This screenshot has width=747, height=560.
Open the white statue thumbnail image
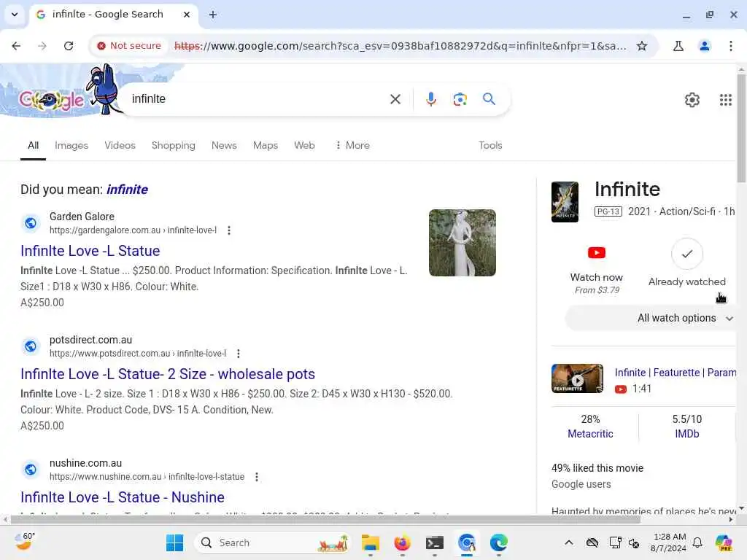coord(462,243)
